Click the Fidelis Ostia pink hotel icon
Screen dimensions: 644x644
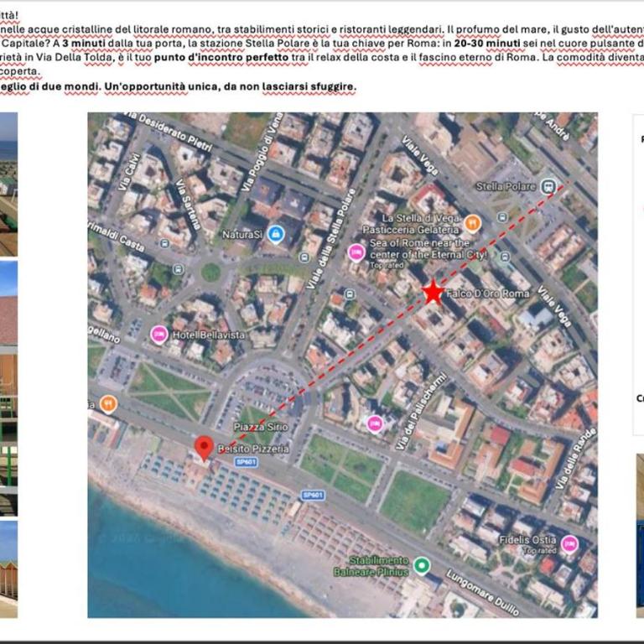569,544
